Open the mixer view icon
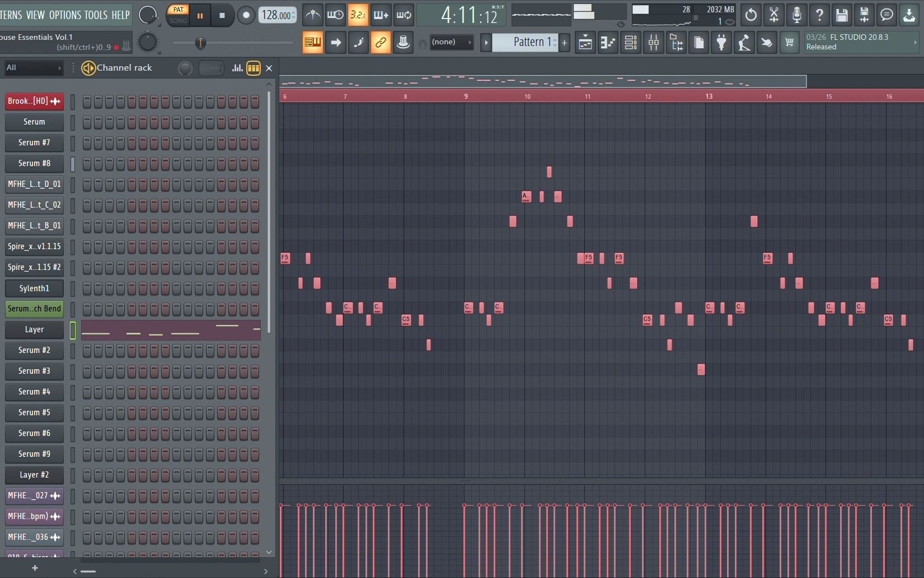924x578 pixels. [654, 43]
